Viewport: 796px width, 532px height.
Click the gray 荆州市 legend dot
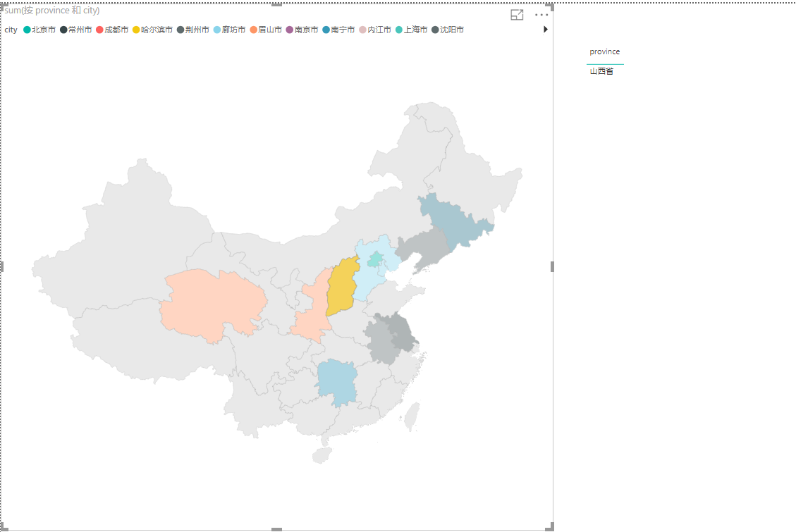click(x=179, y=30)
